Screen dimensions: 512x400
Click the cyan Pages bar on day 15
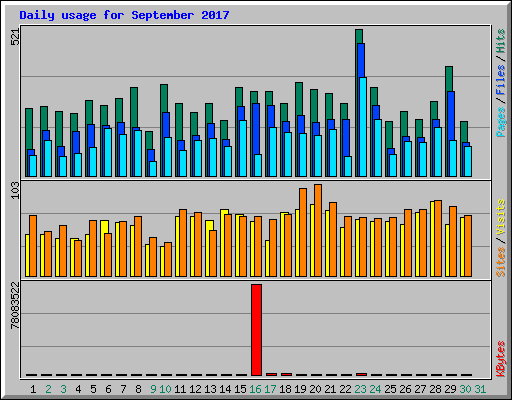pos(243,148)
